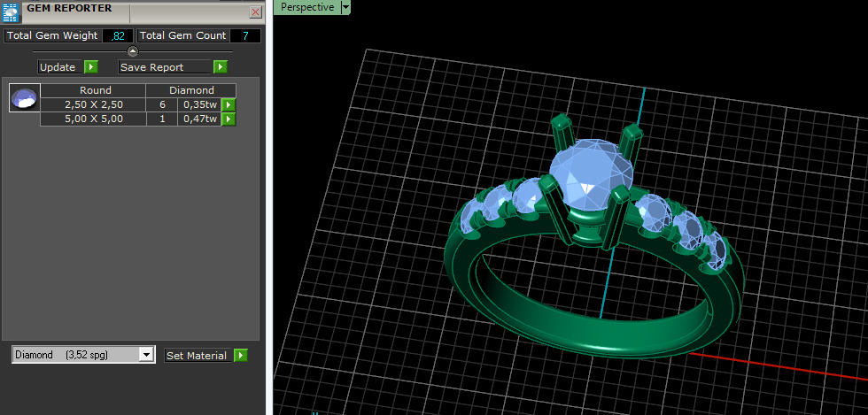This screenshot has width=868, height=415.
Task: Click the Set Material button label
Action: point(198,355)
